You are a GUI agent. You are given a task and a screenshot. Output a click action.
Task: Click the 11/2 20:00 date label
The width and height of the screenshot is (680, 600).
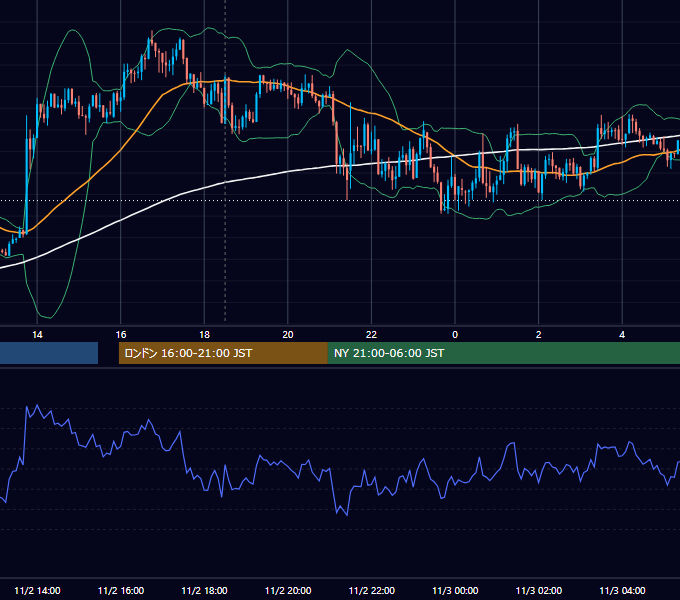(x=288, y=590)
